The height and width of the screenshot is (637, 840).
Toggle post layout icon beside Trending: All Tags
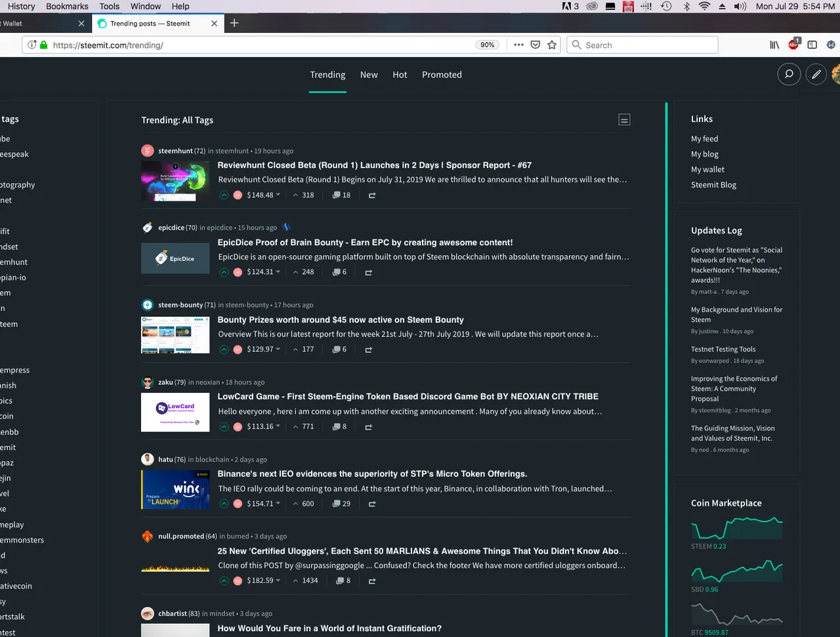click(624, 119)
